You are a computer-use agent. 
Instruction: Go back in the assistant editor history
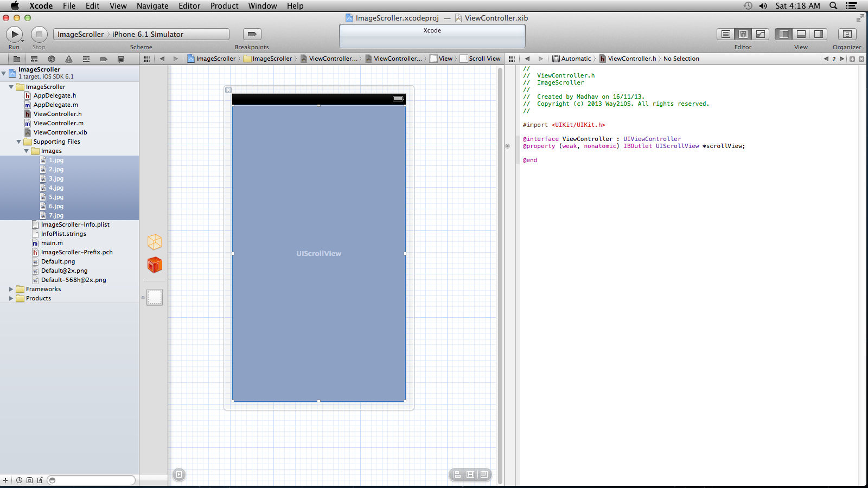click(x=527, y=59)
